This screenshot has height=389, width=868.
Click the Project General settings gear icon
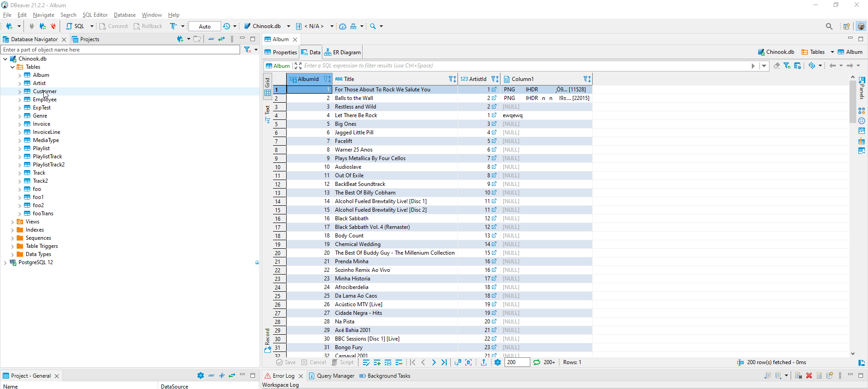(201, 375)
